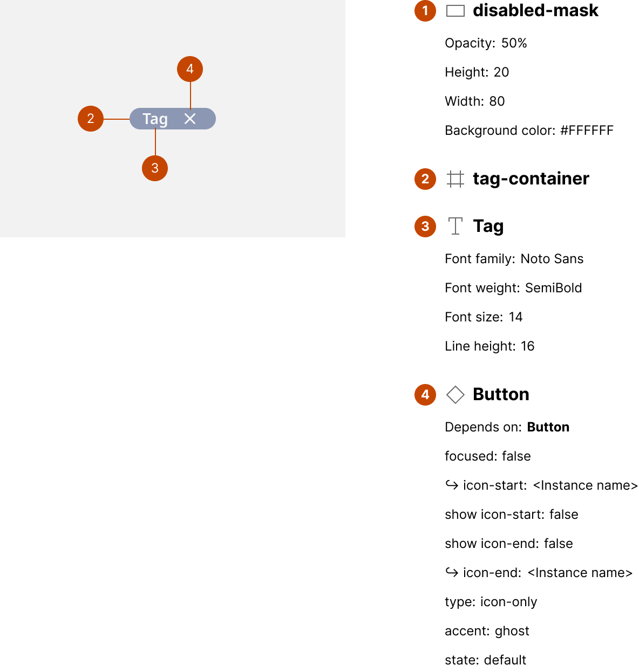The image size is (639, 672).
Task: Click the arrow icon before icon-end
Action: click(451, 572)
